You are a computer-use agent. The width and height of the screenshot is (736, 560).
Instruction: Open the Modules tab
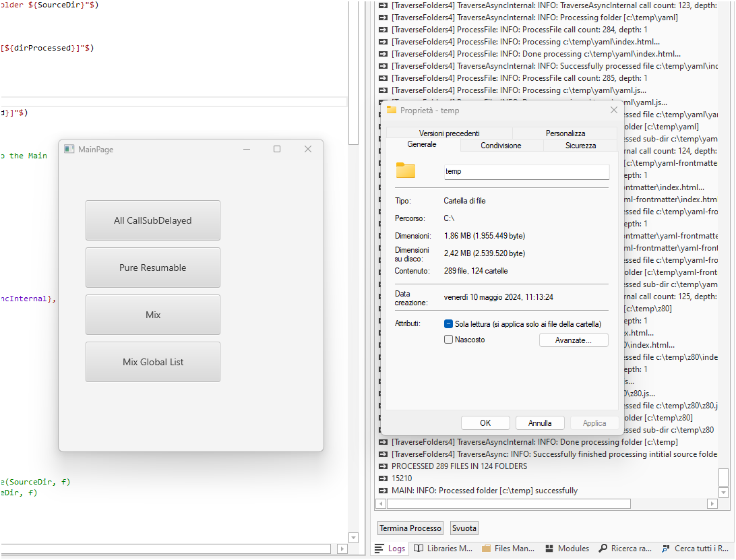[567, 549]
